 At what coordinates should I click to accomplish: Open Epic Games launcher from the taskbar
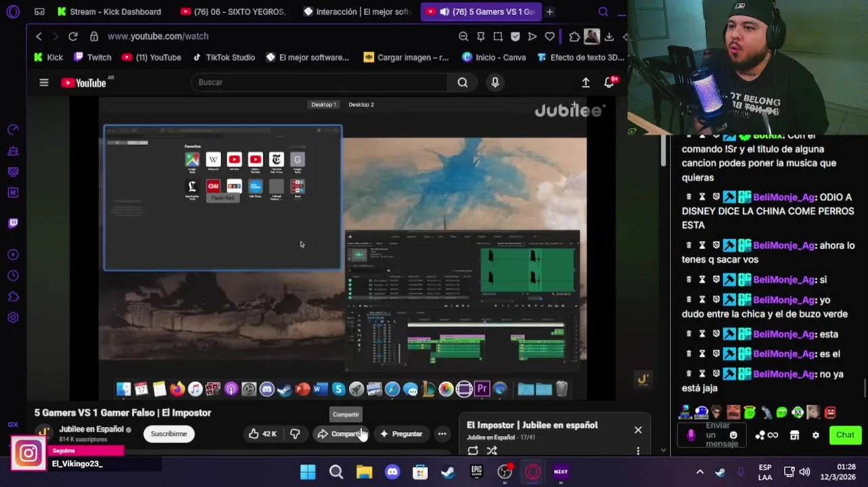click(x=476, y=472)
